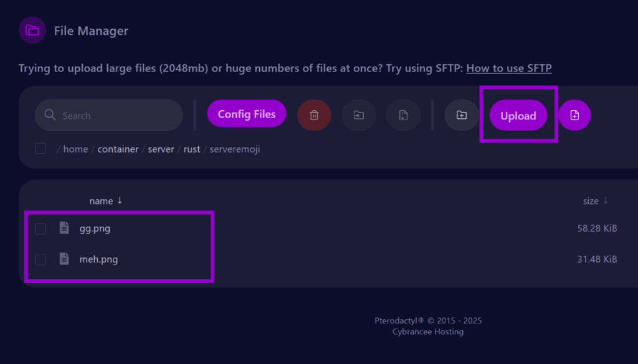This screenshot has width=638, height=364.
Task: Click the gg.png file document icon
Action: (64, 228)
